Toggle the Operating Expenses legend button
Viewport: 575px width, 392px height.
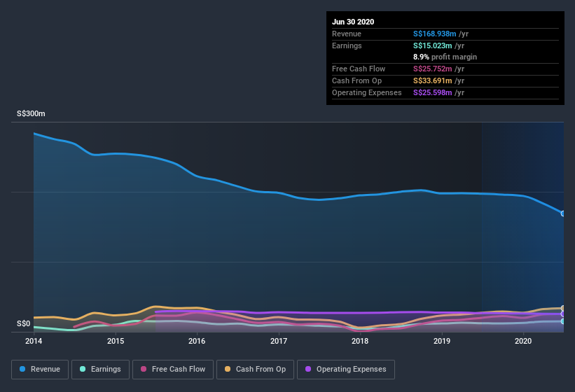click(x=345, y=370)
